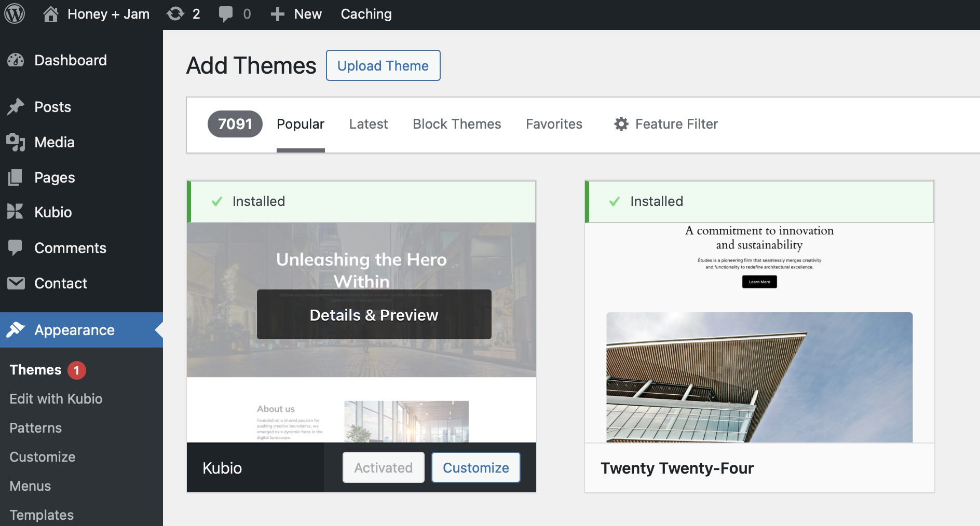The image size is (980, 526).
Task: Click the Comments speech bubble sidebar icon
Action: point(16,248)
